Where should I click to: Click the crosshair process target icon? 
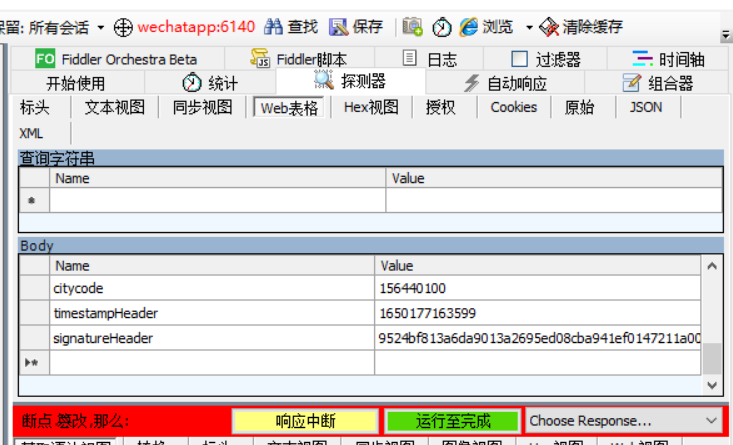pyautogui.click(x=123, y=27)
